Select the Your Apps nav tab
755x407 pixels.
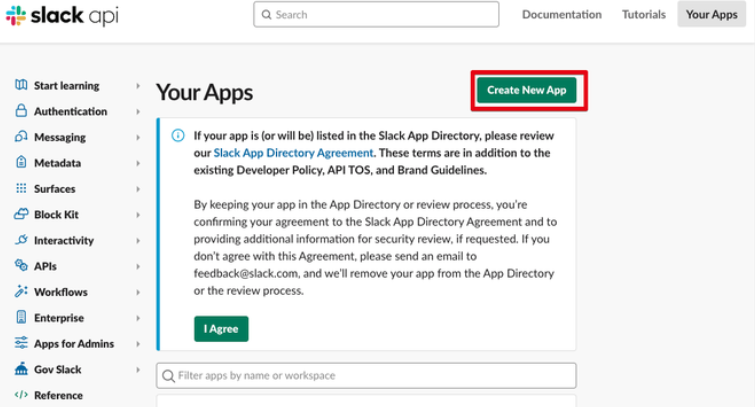pyautogui.click(x=711, y=14)
